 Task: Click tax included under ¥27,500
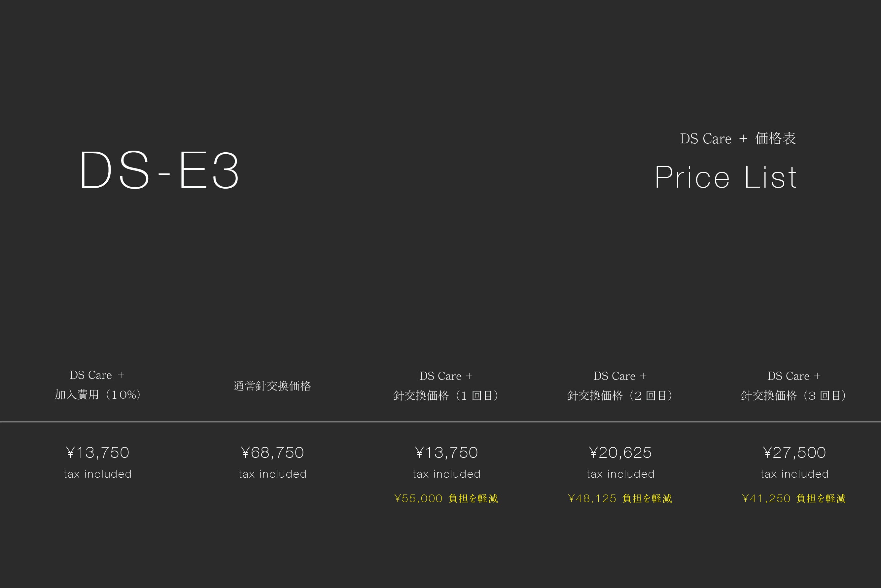(x=794, y=474)
